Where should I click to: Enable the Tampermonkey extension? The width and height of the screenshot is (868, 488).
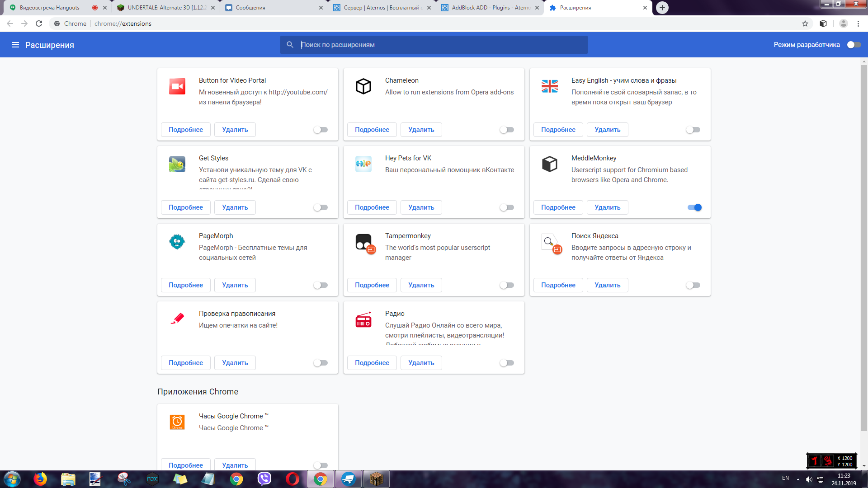tap(507, 285)
